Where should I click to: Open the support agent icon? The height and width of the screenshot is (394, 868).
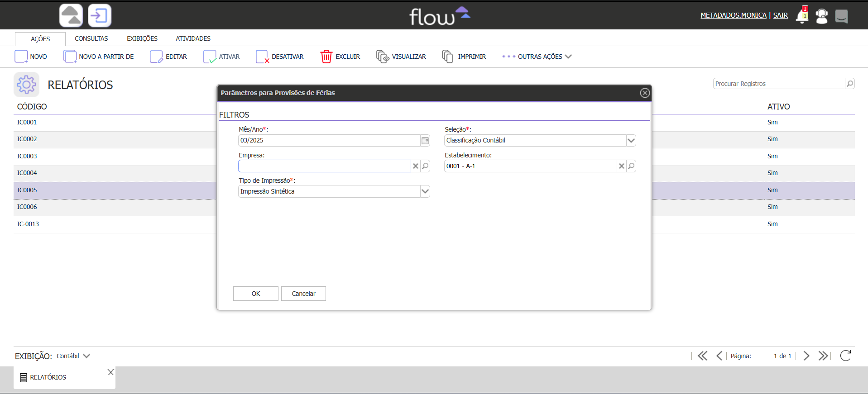[821, 16]
